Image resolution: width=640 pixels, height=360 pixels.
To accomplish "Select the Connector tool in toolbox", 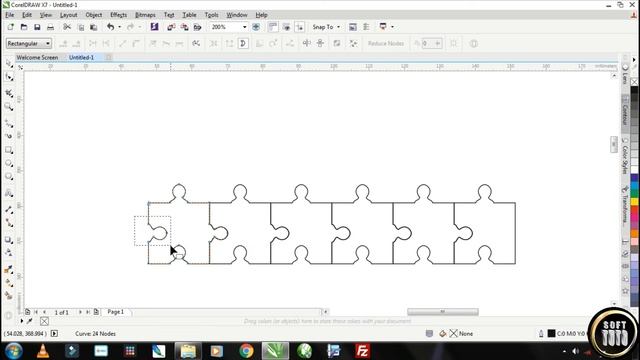I will [x=9, y=223].
